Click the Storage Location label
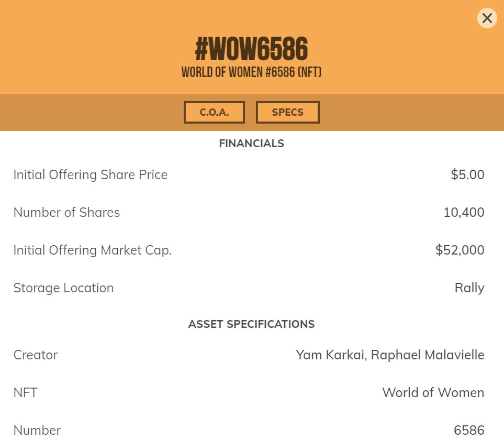Viewport: 504px width, 440px height. click(63, 288)
